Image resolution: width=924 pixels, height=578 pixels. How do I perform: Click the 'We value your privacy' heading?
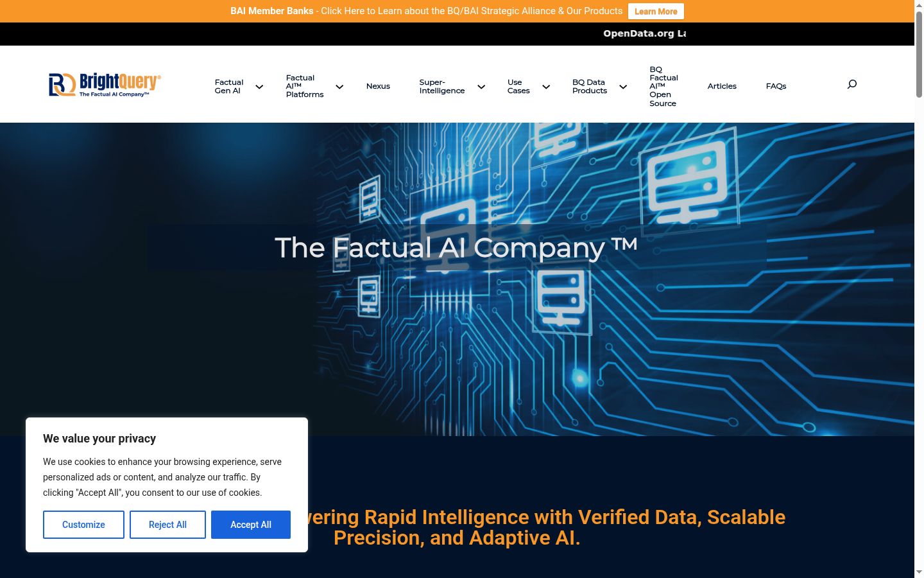99,439
